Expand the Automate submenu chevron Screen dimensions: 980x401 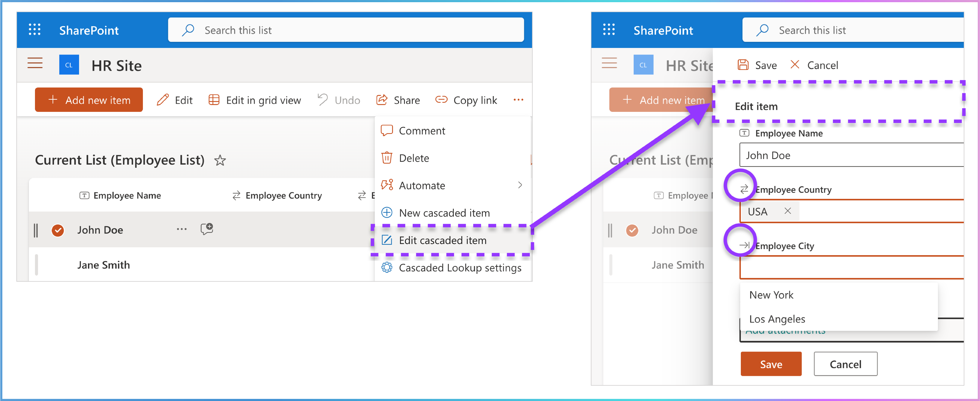[x=520, y=185]
